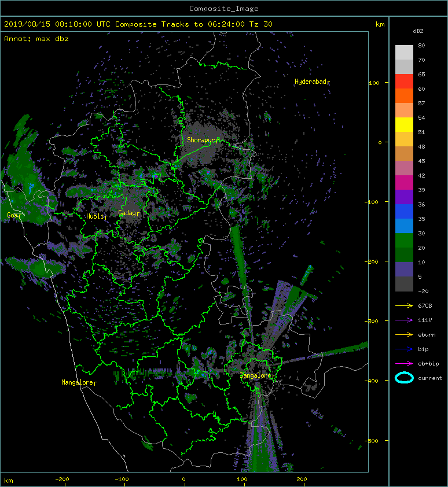Viewport: 448px width, 487px height.
Task: Click the date and time header text
Action: point(138,24)
